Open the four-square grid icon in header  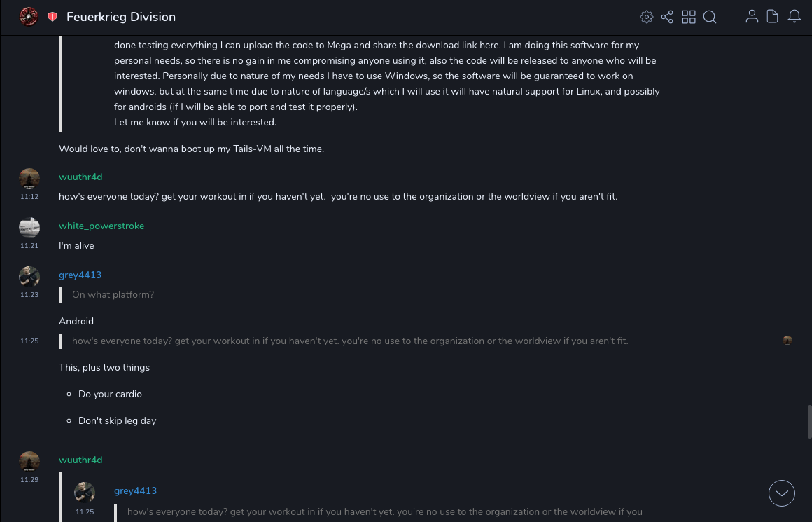tap(689, 17)
